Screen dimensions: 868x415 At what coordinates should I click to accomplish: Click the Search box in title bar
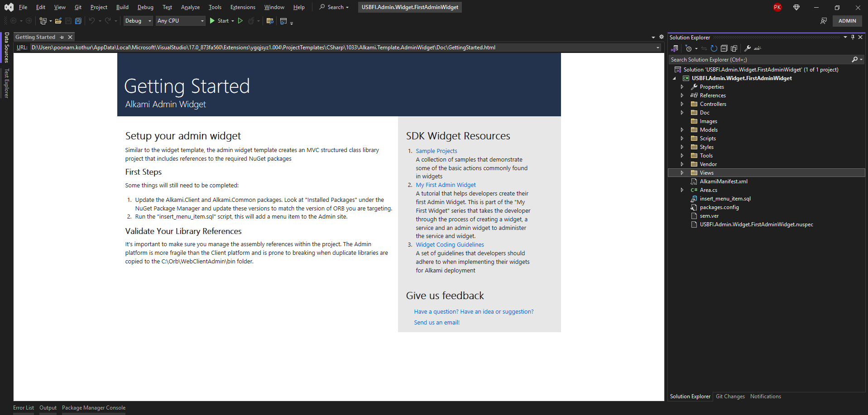tap(334, 7)
